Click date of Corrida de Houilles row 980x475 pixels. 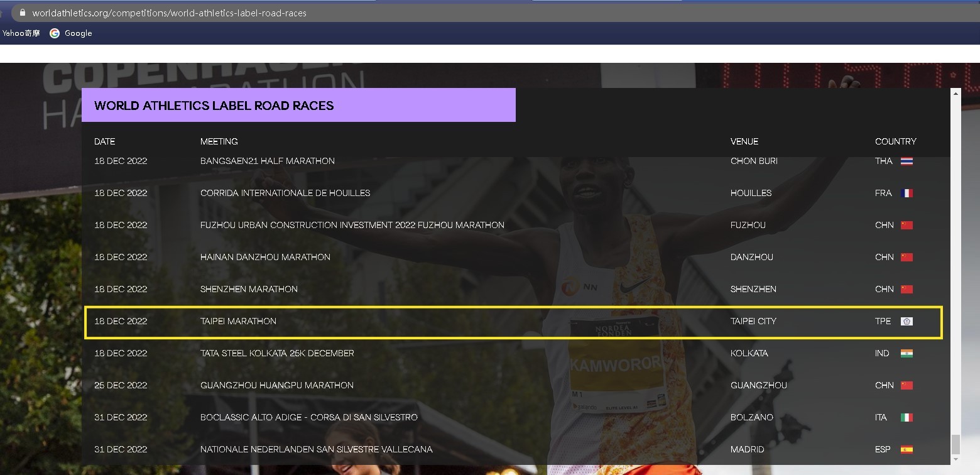click(121, 193)
